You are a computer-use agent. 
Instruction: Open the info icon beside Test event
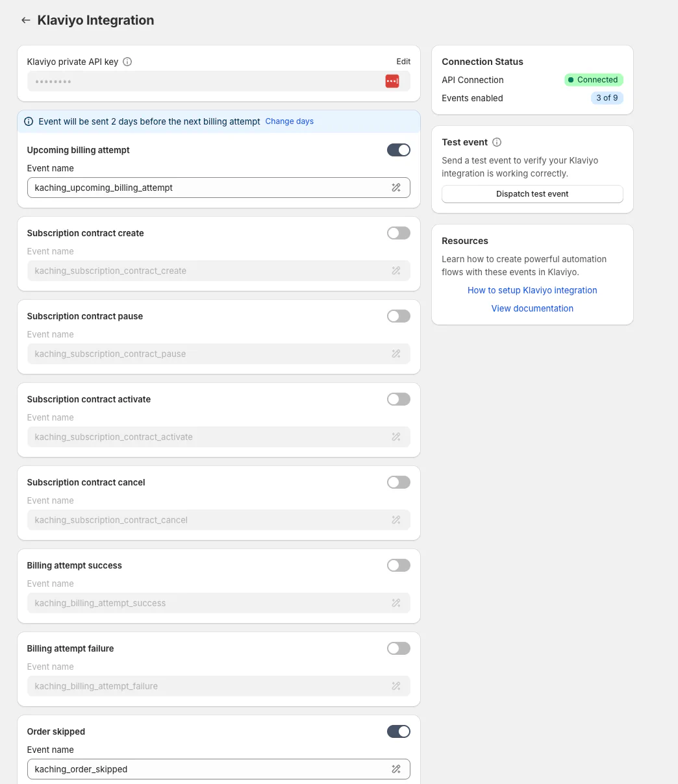point(497,142)
